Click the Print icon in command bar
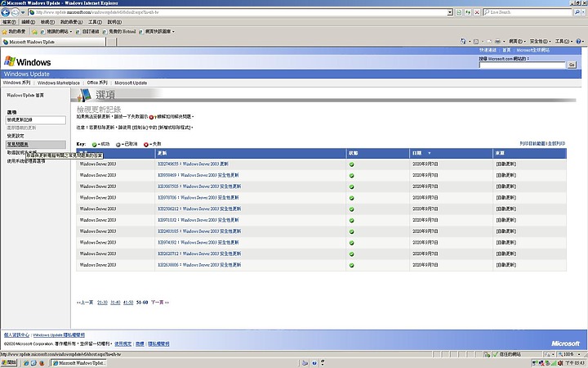This screenshot has height=368, width=588. [497, 42]
